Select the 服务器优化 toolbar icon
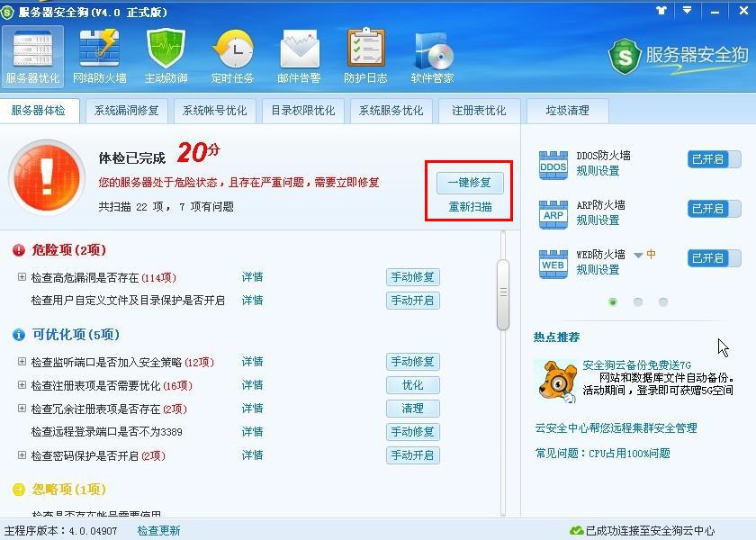 32,56
